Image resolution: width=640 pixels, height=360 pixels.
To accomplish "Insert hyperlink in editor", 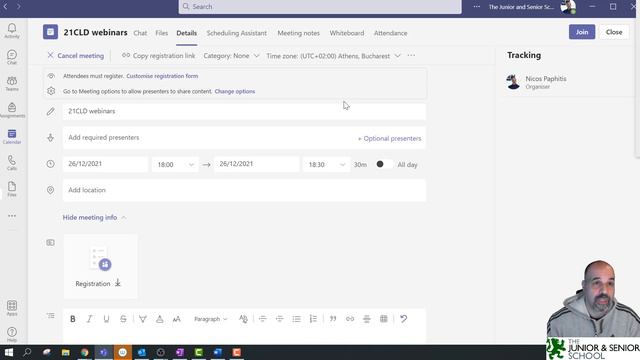I will coord(350,319).
